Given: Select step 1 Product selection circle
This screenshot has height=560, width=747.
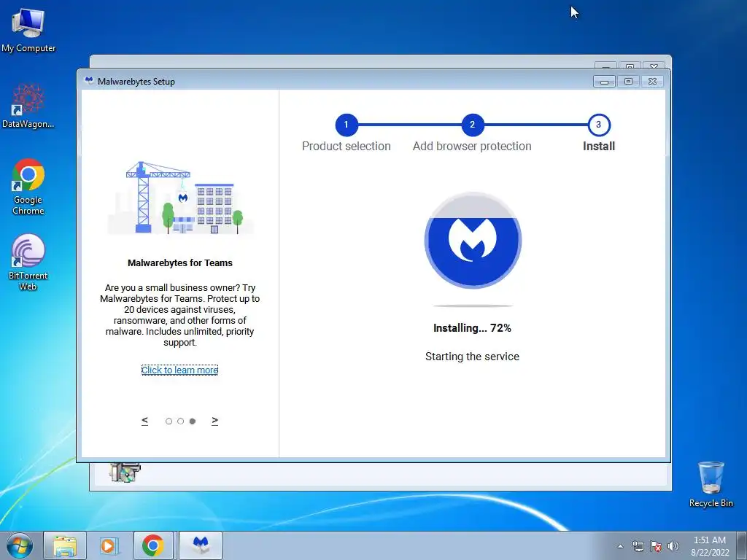Looking at the screenshot, I should point(347,125).
